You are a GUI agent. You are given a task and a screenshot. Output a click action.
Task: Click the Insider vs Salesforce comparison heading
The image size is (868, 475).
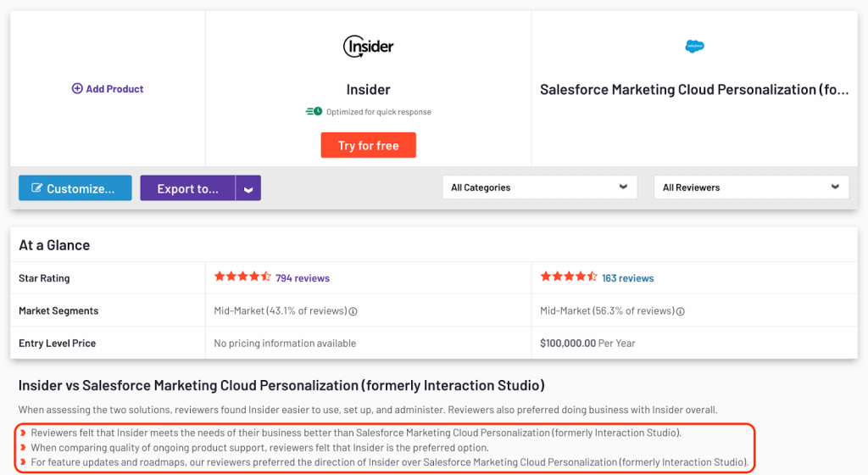281,385
